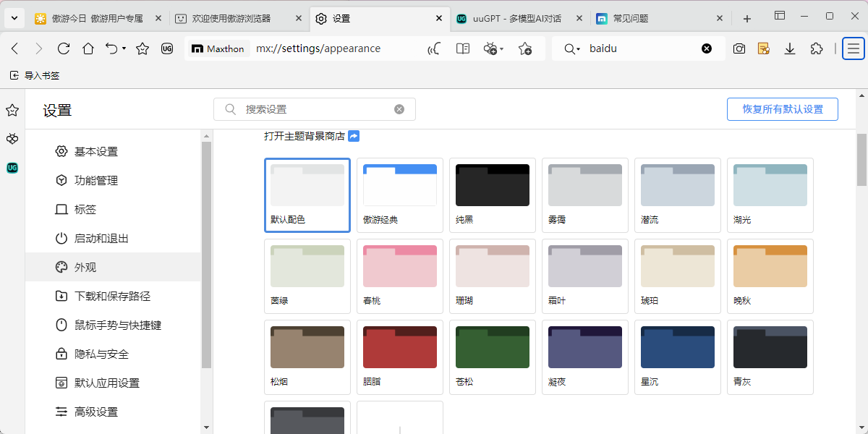
Task: Open the main hamburger menu
Action: [853, 48]
